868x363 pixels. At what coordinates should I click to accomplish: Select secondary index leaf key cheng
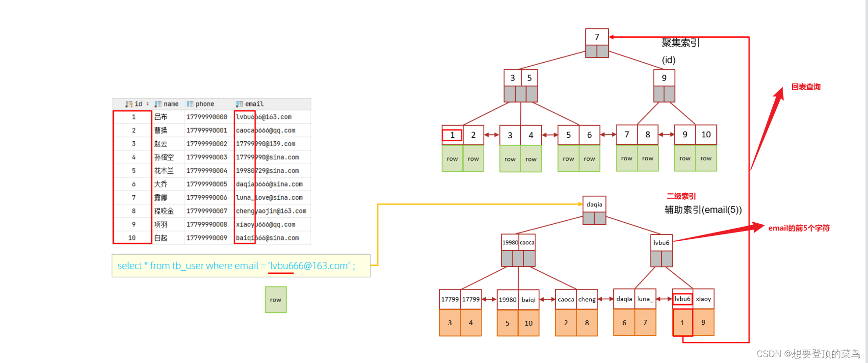[587, 299]
